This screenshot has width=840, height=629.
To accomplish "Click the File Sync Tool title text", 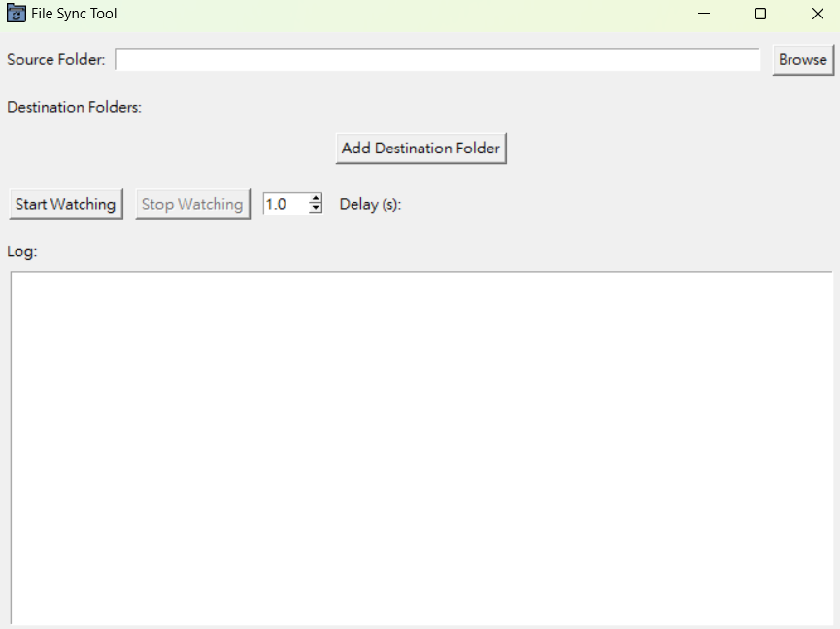I will (x=74, y=14).
